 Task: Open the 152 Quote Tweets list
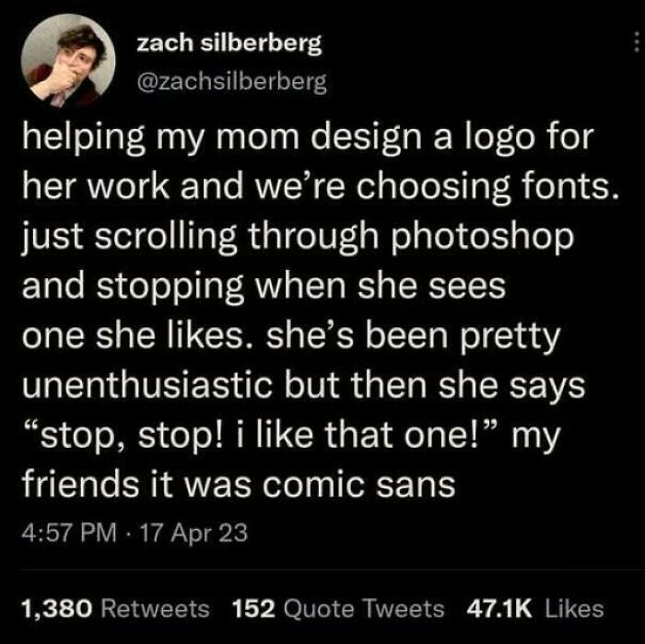[x=339, y=608]
